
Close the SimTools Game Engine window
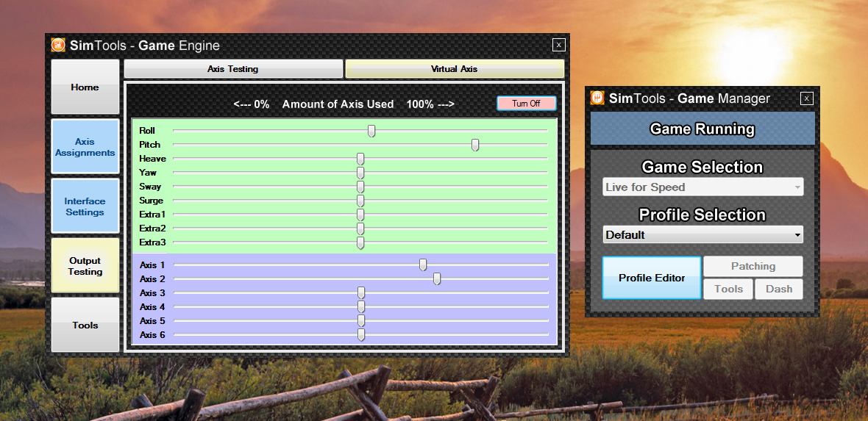point(559,45)
